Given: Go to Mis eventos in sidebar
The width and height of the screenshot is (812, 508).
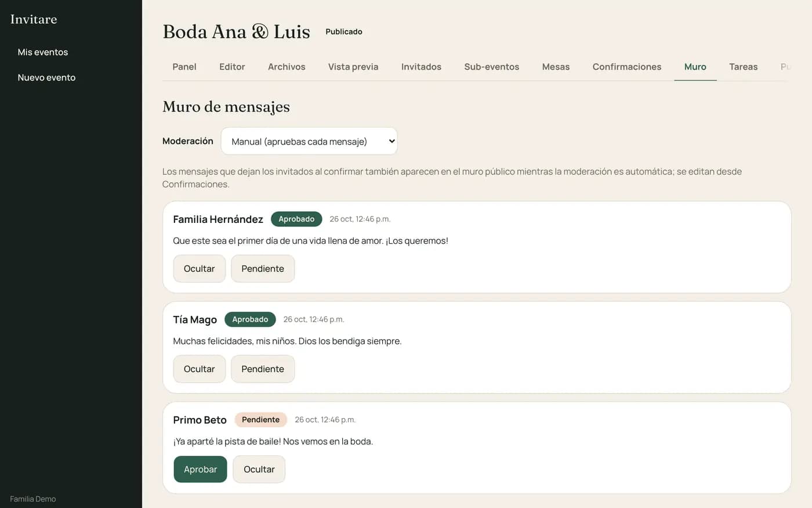Looking at the screenshot, I should (43, 52).
